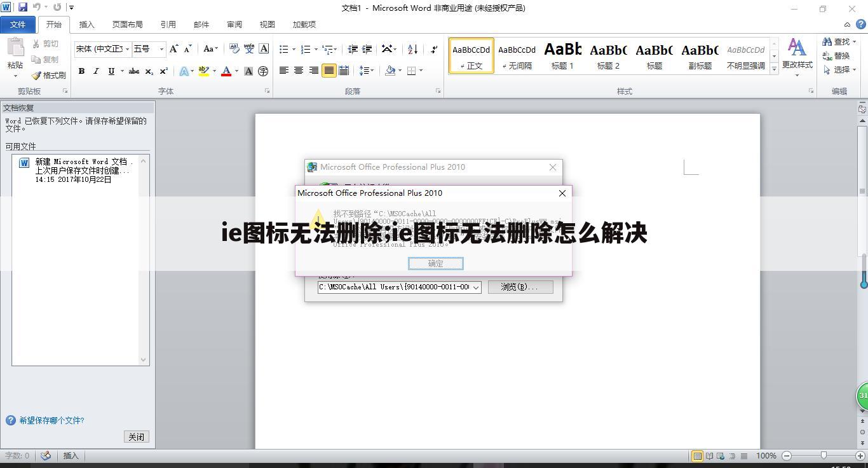
Task: Click the Multilevel List icon
Action: (327, 49)
